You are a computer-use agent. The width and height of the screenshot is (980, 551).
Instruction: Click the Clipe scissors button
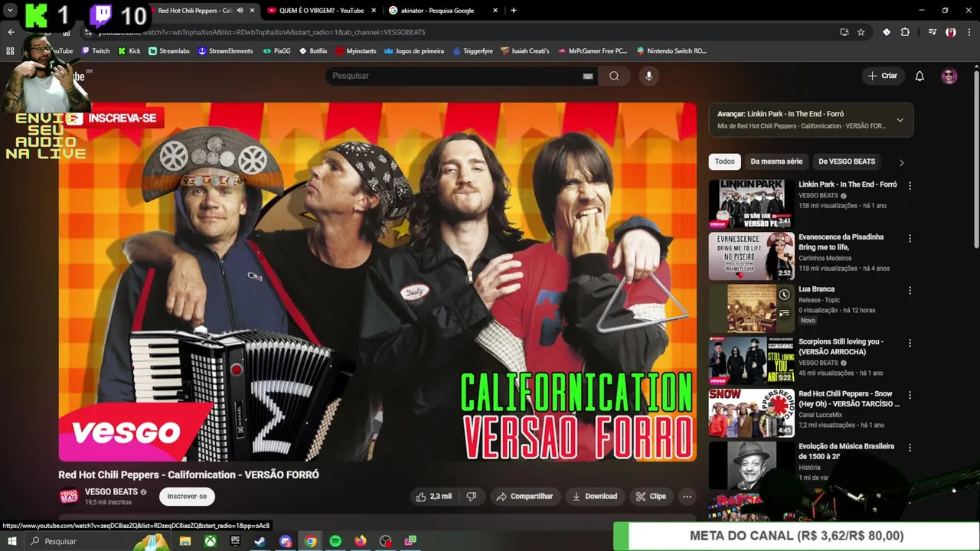[x=651, y=497]
